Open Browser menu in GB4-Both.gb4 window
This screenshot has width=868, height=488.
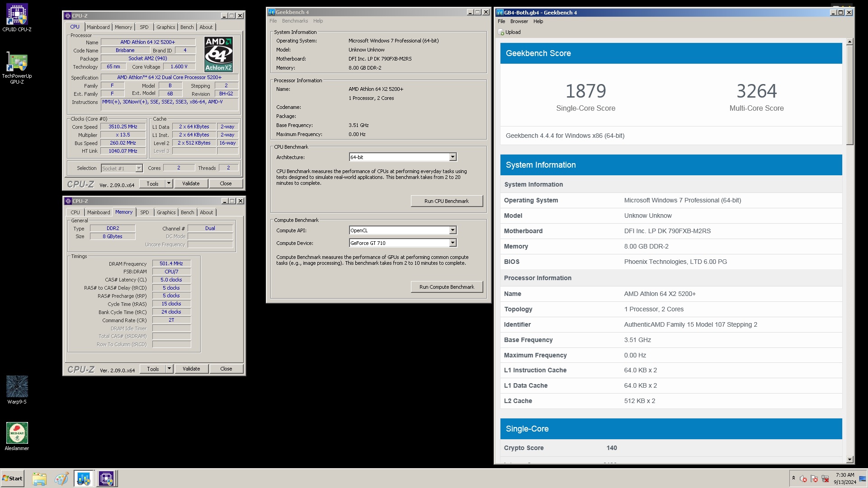(x=519, y=21)
